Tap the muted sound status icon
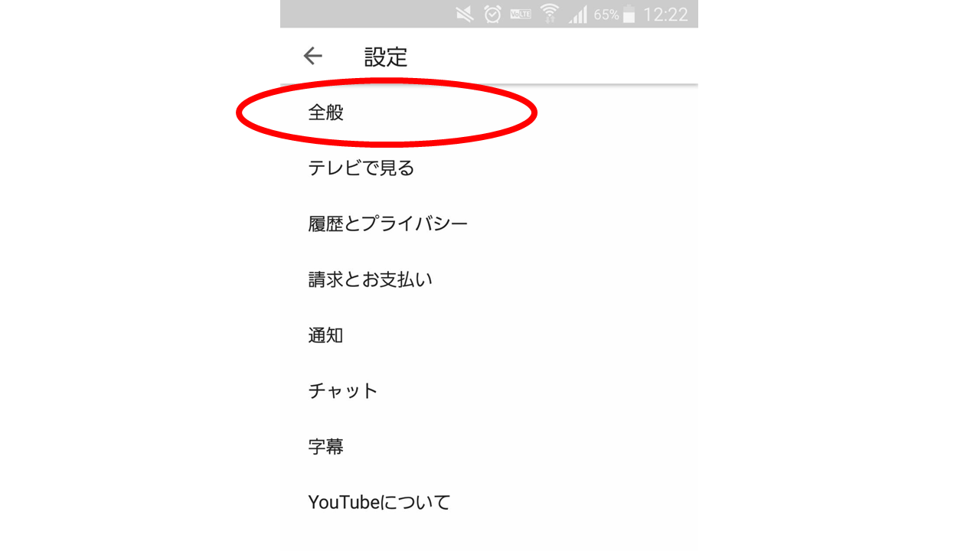This screenshot has width=980, height=551. point(465,14)
